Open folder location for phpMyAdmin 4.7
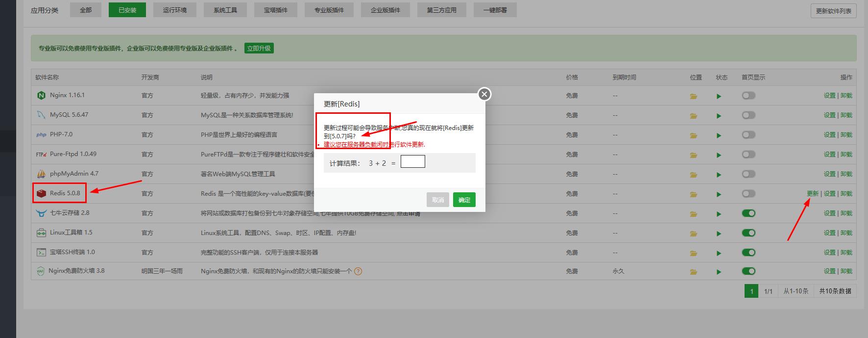Viewport: 868px width, 338px height. 694,175
